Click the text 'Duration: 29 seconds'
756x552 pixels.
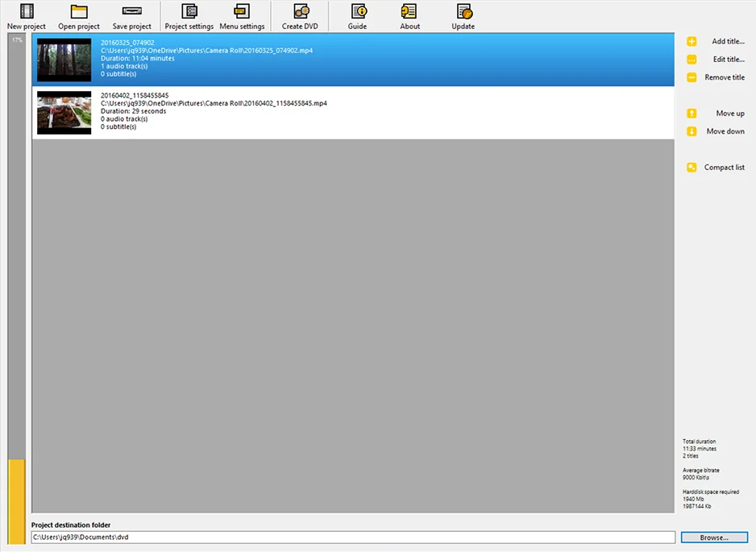pos(133,111)
